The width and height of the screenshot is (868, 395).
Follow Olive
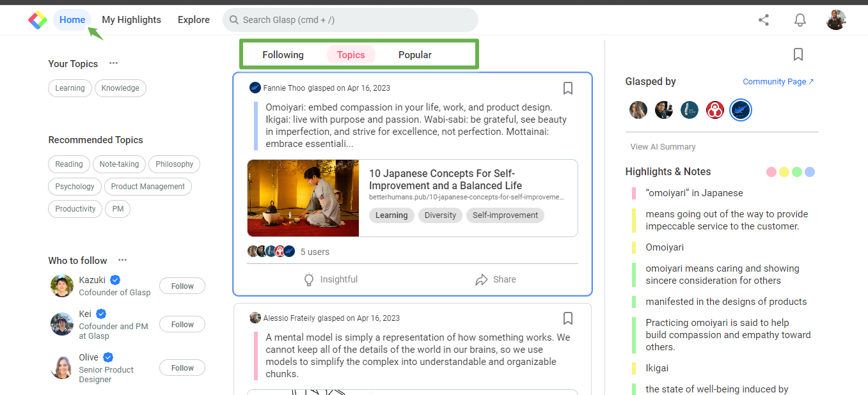(182, 368)
